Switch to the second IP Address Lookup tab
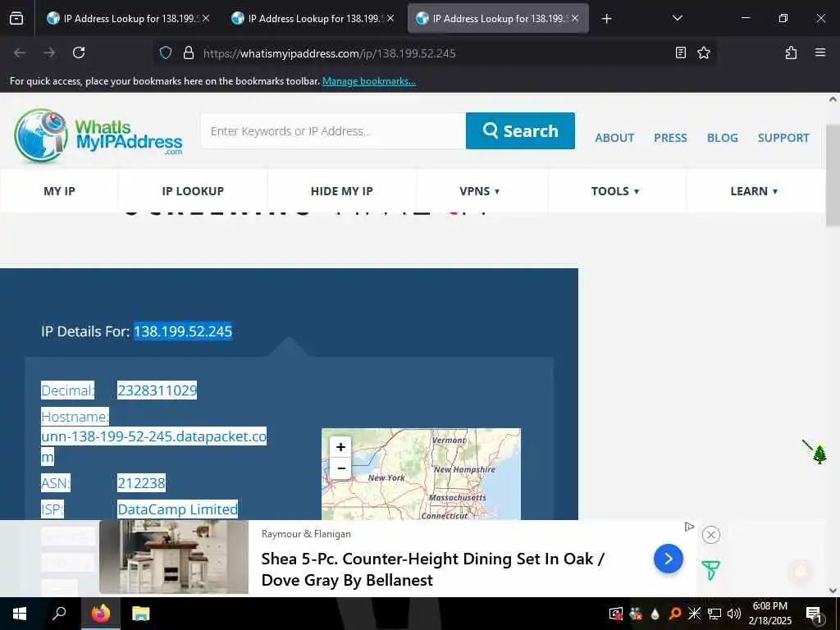Viewport: 840px width, 630px height. [312, 19]
